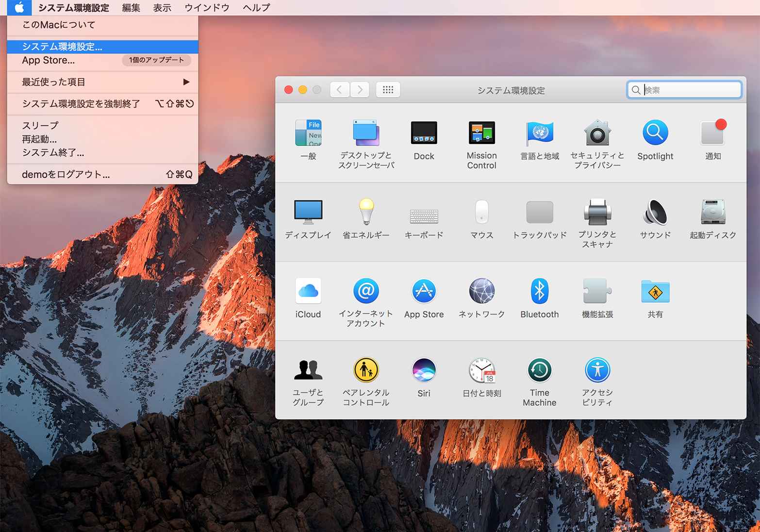Open the Dock preferences pane
The image size is (760, 532).
pos(424,133)
